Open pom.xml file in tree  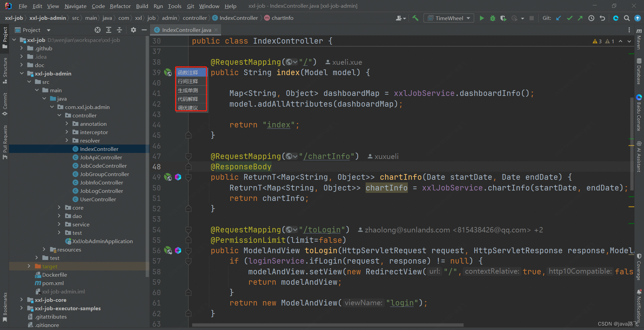(x=53, y=283)
